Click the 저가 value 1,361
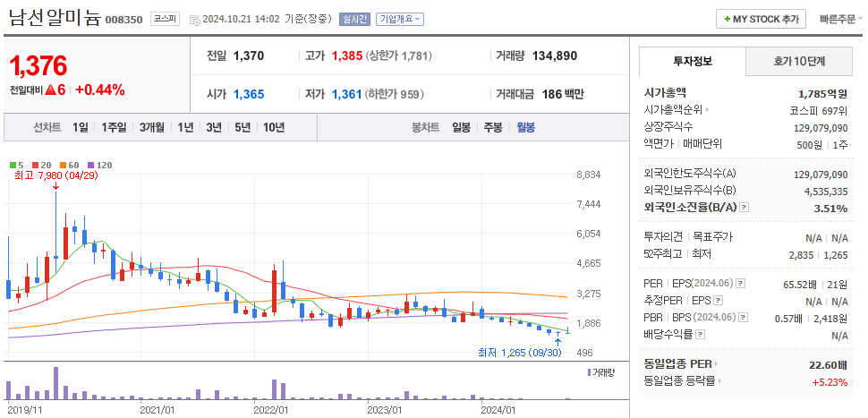The image size is (868, 418). 347,95
